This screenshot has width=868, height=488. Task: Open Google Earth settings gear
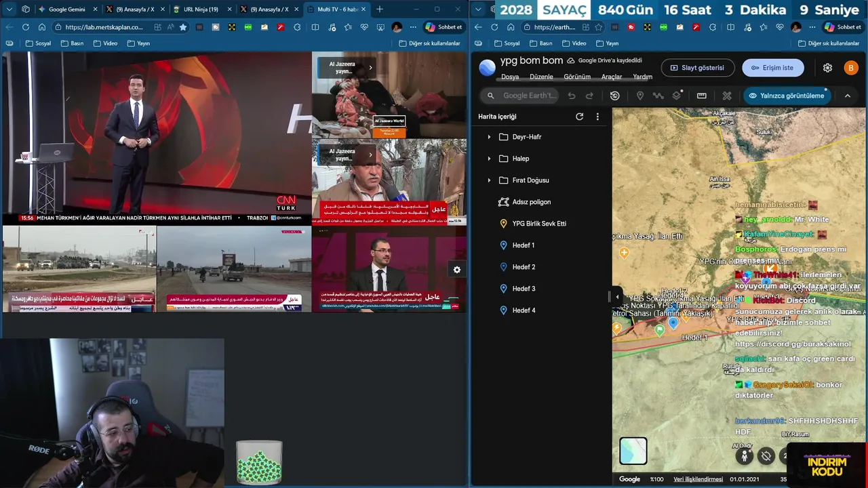(827, 68)
